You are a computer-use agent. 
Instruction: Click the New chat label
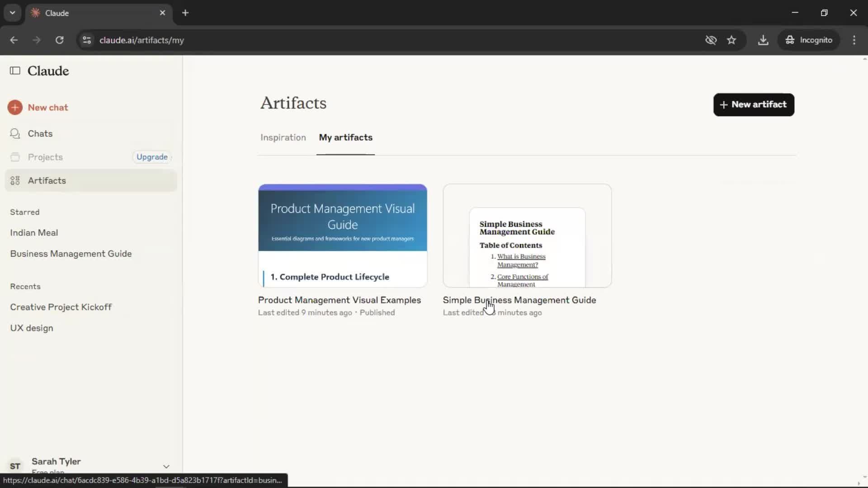pyautogui.click(x=48, y=108)
